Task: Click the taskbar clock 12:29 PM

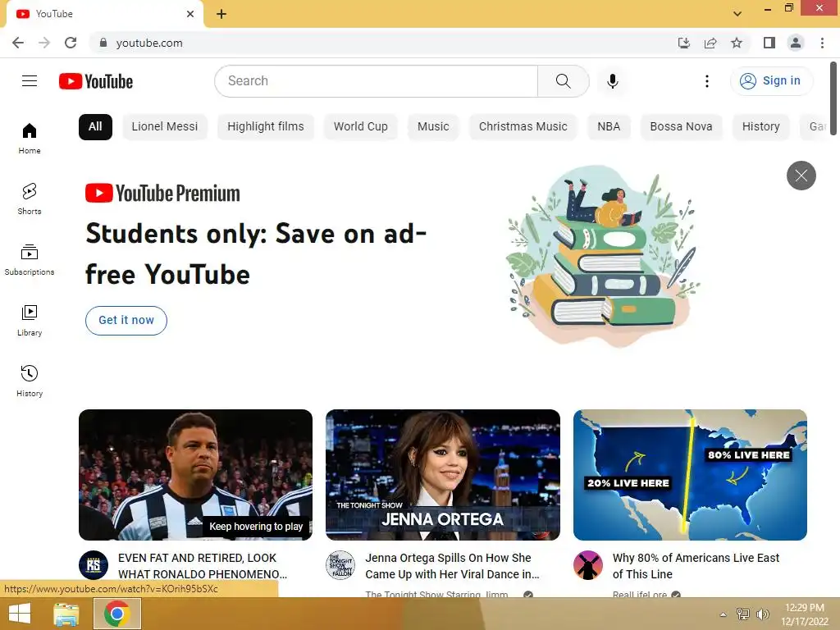Action: (x=805, y=614)
